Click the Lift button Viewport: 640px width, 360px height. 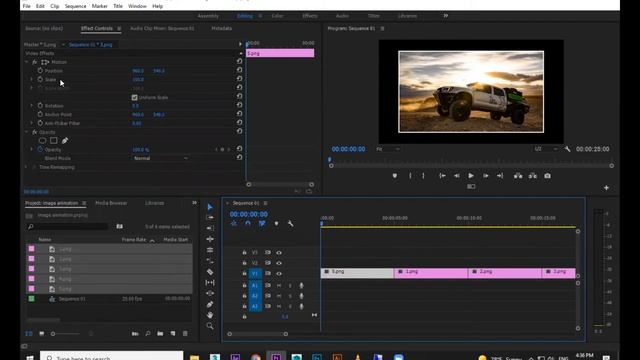518,176
